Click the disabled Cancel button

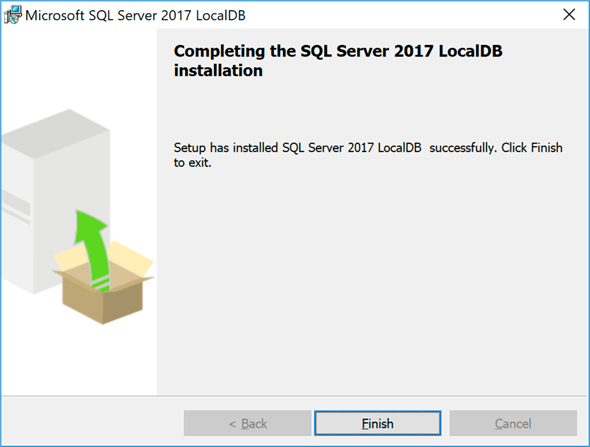click(x=513, y=423)
